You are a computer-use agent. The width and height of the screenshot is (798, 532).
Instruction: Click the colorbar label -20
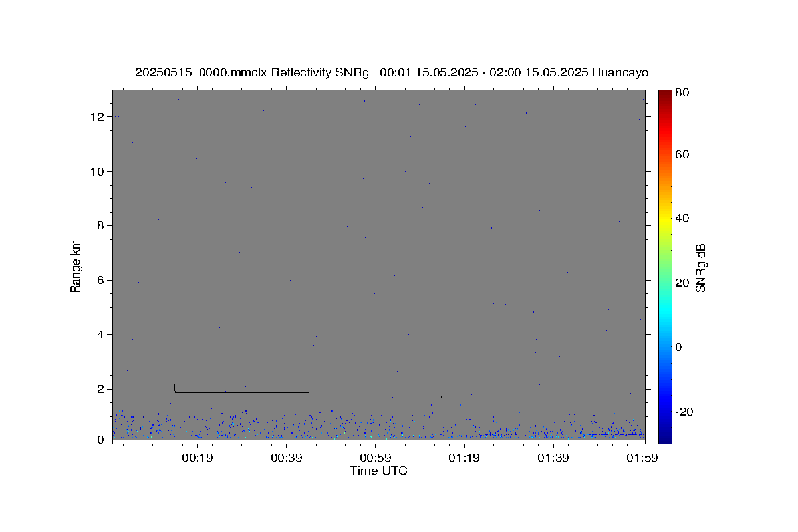[686, 412]
